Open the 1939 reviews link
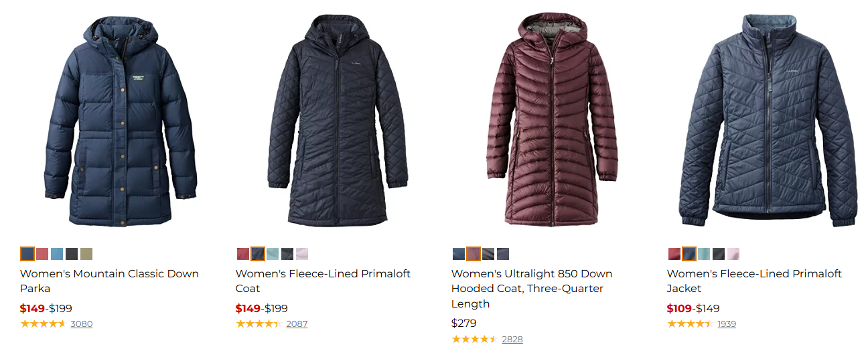868x345 pixels. click(727, 324)
